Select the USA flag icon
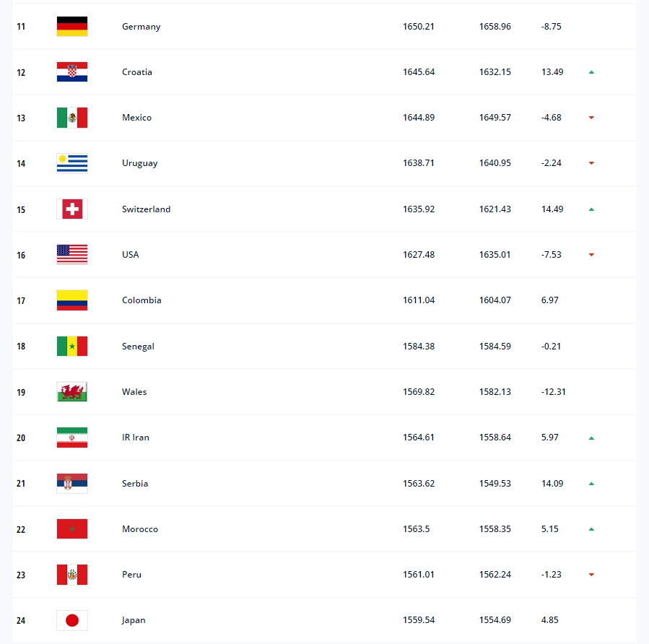Viewport: 649px width, 644px height. [x=72, y=255]
